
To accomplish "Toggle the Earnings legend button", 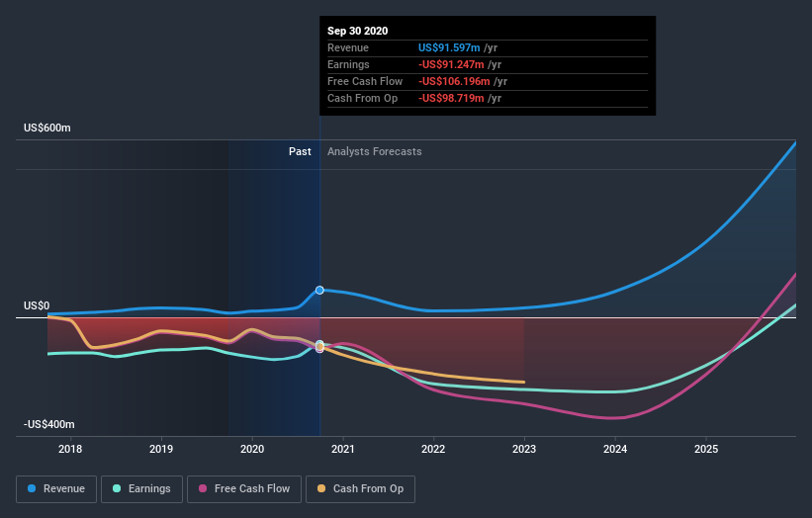I will pos(141,489).
